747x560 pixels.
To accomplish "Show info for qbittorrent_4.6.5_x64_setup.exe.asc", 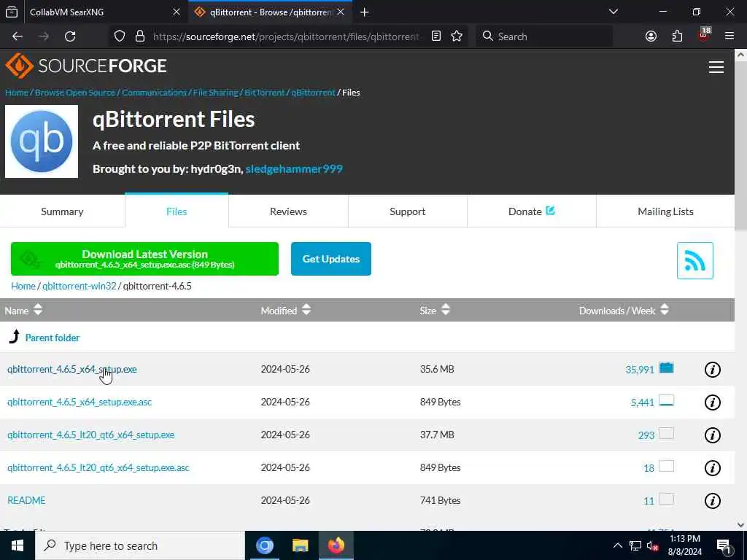I will pos(712,402).
